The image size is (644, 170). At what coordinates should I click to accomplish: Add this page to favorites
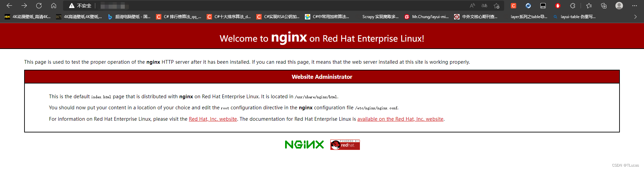coord(497,6)
